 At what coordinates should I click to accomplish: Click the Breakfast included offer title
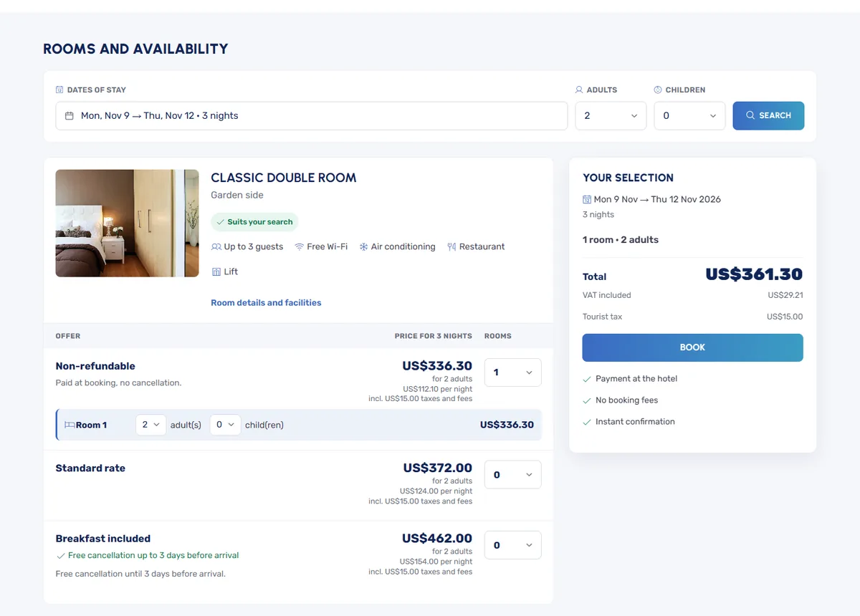[103, 539]
